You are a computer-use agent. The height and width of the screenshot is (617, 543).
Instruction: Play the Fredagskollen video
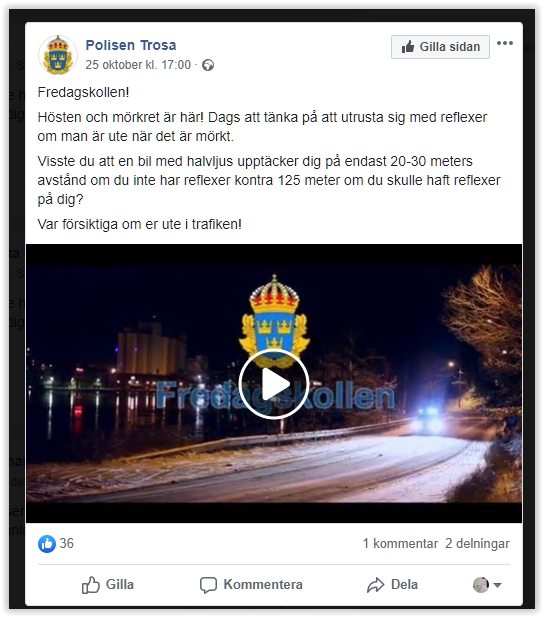[x=274, y=384]
